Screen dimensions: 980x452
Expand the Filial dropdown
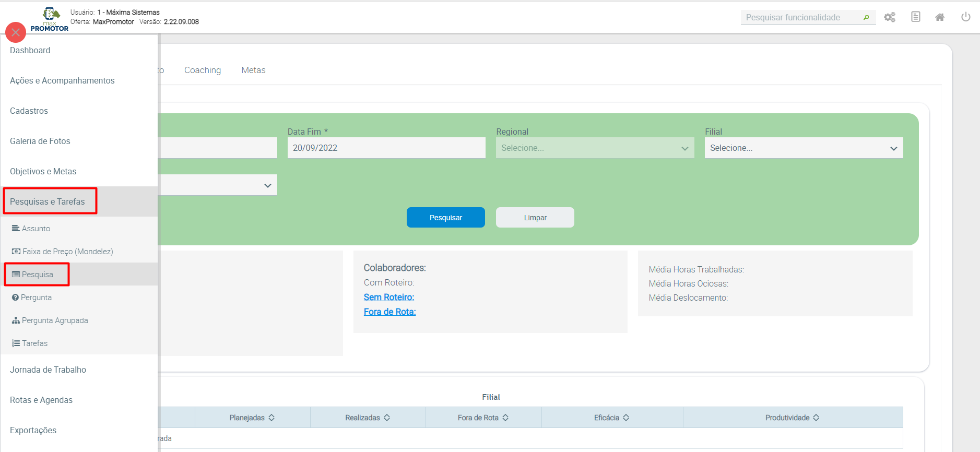point(803,148)
